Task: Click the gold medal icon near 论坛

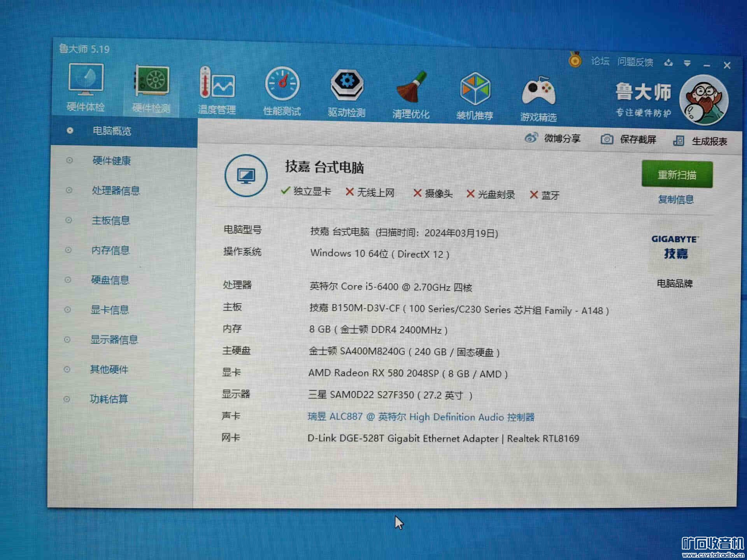Action: click(575, 60)
